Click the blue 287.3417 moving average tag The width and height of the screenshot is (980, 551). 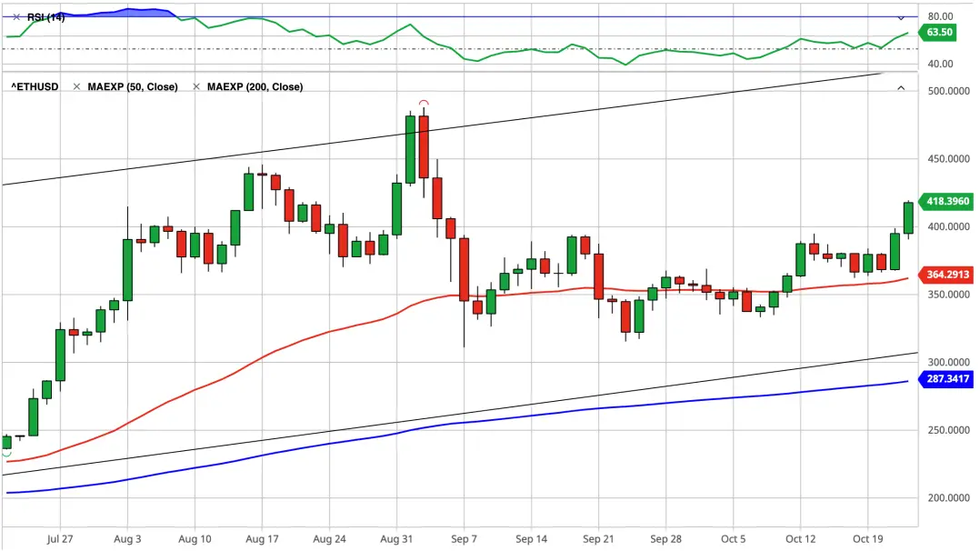[x=946, y=379]
